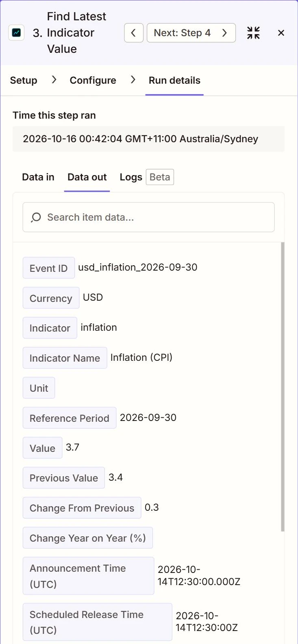The height and width of the screenshot is (644, 298).
Task: Select the Event ID field label
Action: (x=49, y=268)
